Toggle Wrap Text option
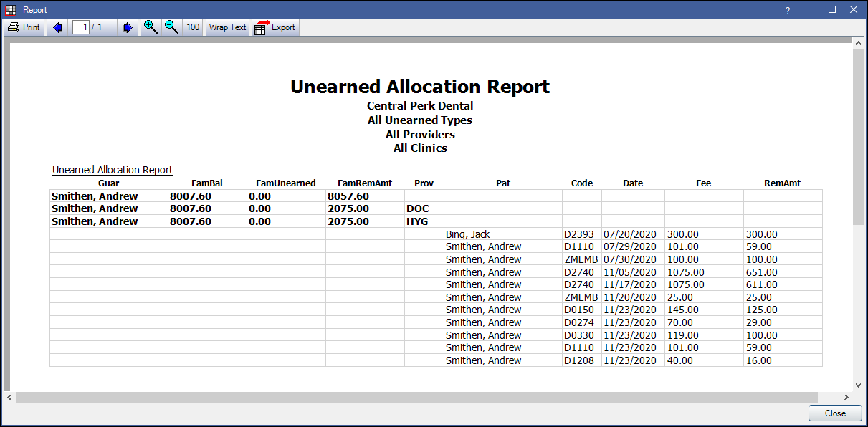This screenshot has width=868, height=427. coord(227,27)
